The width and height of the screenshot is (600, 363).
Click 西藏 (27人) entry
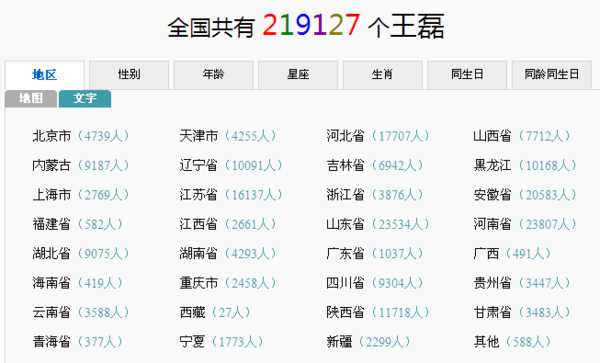pos(215,313)
